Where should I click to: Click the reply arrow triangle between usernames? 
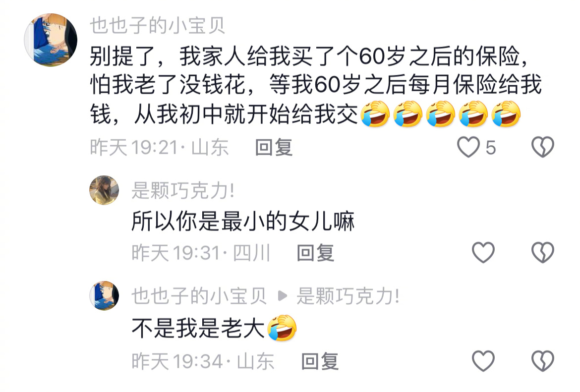point(282,296)
